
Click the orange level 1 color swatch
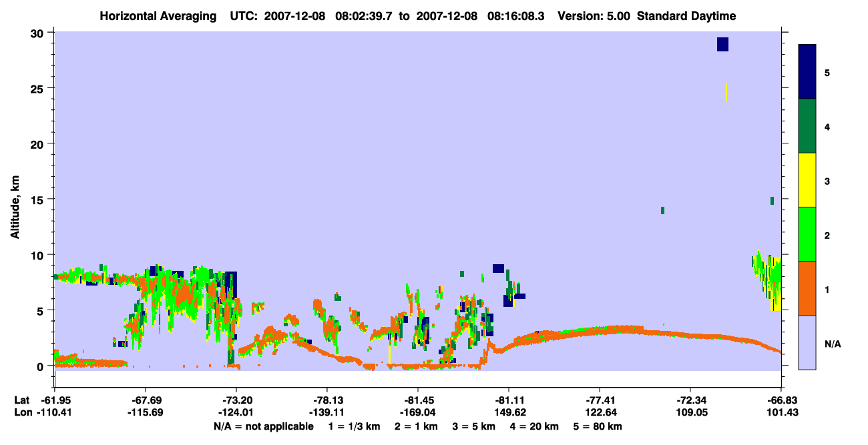coord(807,288)
